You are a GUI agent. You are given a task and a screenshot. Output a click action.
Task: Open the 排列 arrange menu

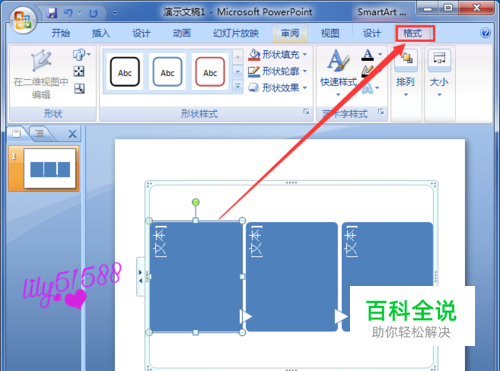[406, 73]
